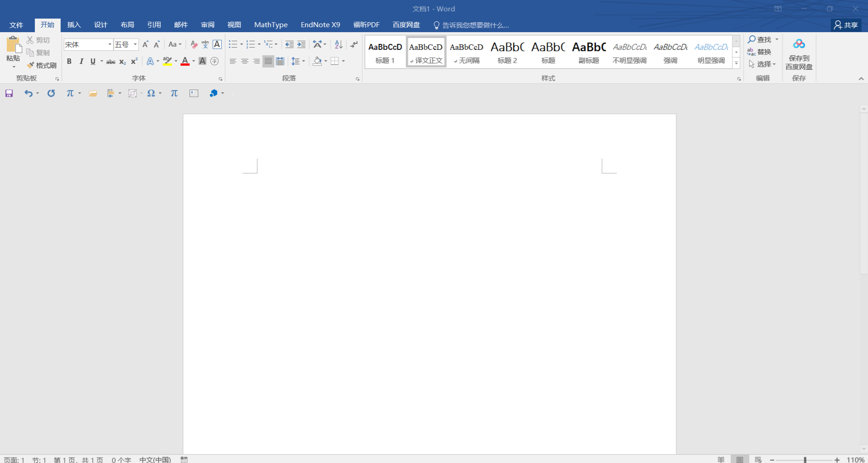Click the Sort (A-Z) icon

[338, 44]
